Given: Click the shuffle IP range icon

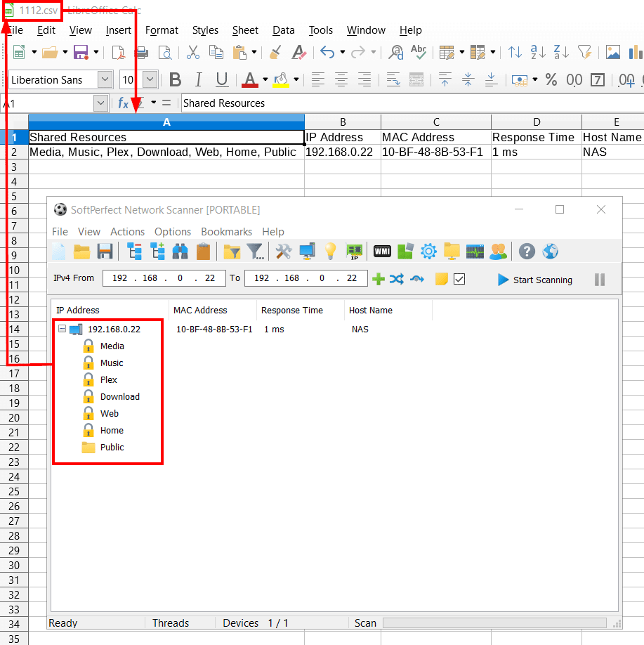Looking at the screenshot, I should 397,280.
